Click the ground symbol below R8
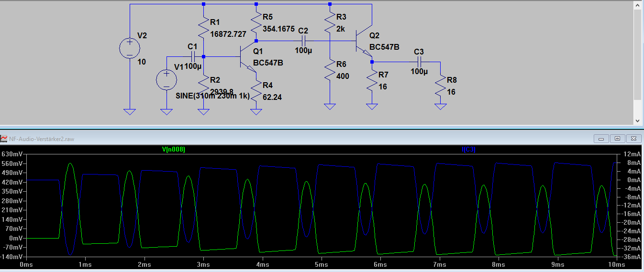644x272 pixels. [x=441, y=107]
